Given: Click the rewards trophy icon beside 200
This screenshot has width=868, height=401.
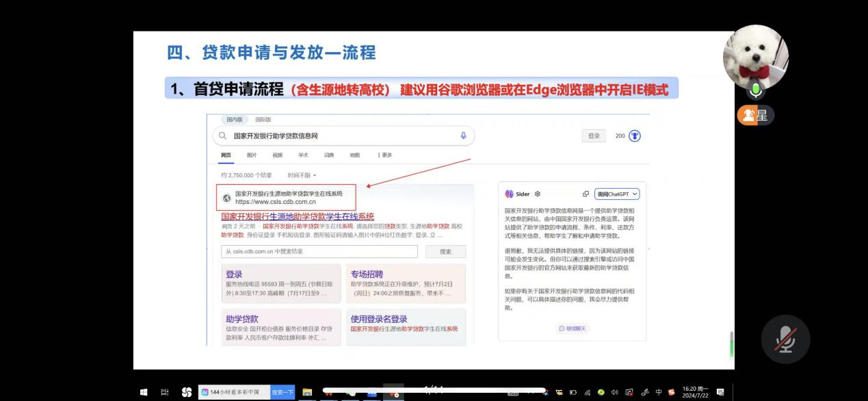Looking at the screenshot, I should point(634,136).
